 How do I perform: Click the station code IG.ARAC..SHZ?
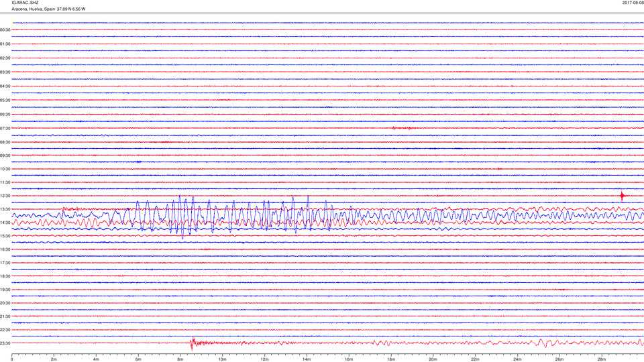point(25,3)
